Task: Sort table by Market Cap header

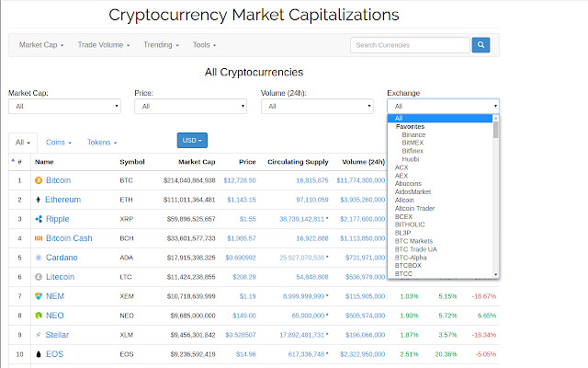Action: coord(197,162)
